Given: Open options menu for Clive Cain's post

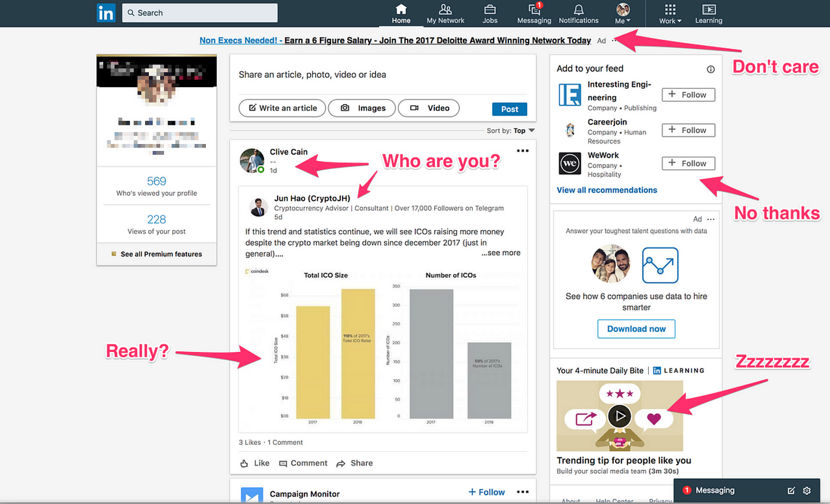Looking at the screenshot, I should pyautogui.click(x=523, y=151).
